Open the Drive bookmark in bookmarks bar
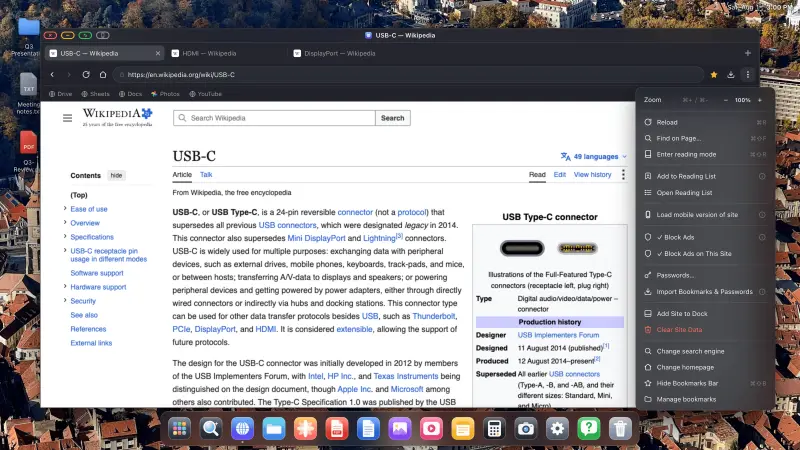This screenshot has height=450, width=800. click(61, 94)
